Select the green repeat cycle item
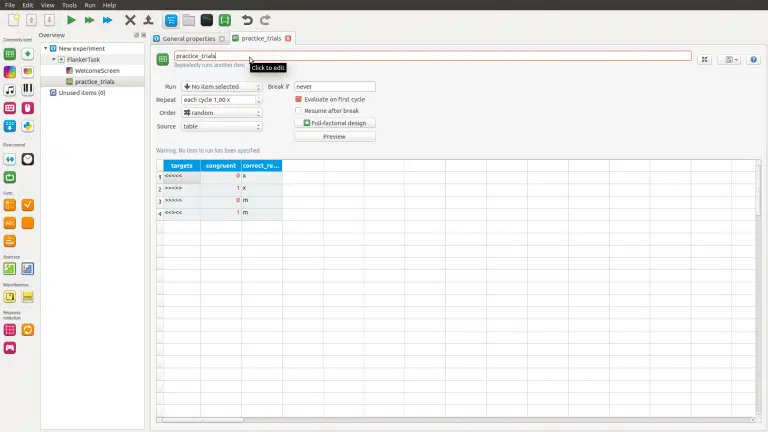The height and width of the screenshot is (432, 768). [x=10, y=177]
